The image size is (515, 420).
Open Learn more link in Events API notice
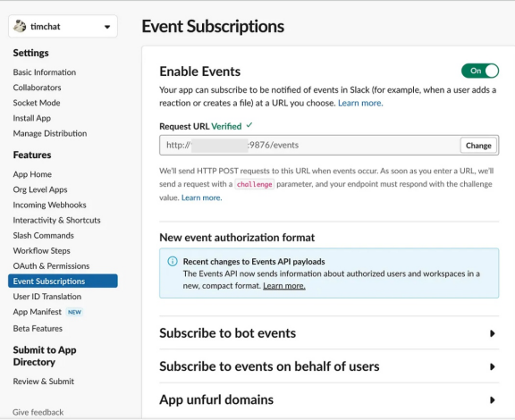[x=284, y=286]
